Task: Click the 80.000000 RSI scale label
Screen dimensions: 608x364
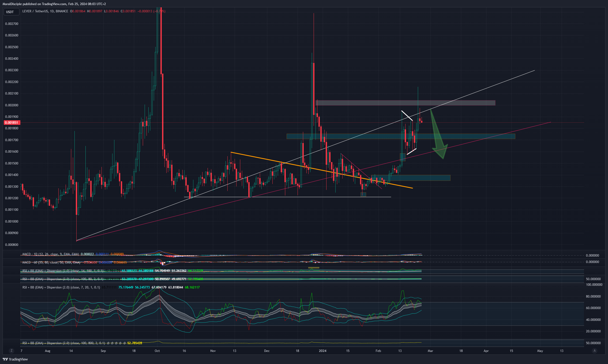Action: [593, 297]
